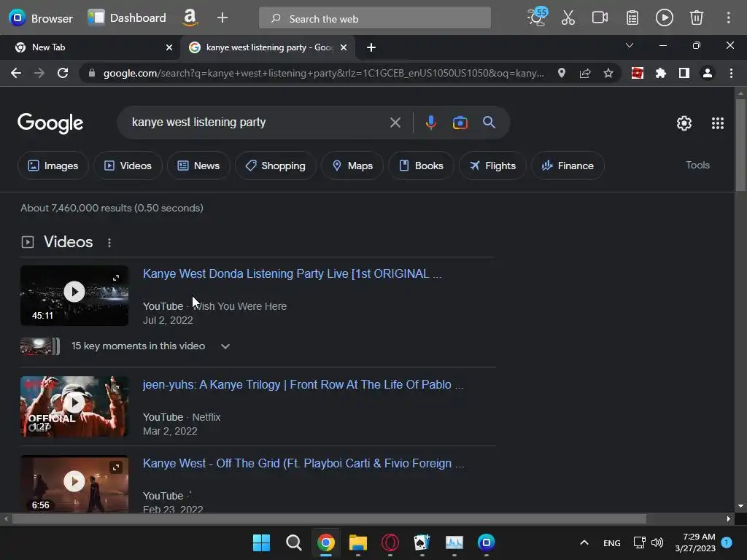Viewport: 747px width, 560px height.
Task: Play the 45:11 Donda video thumbnail
Action: click(x=74, y=296)
